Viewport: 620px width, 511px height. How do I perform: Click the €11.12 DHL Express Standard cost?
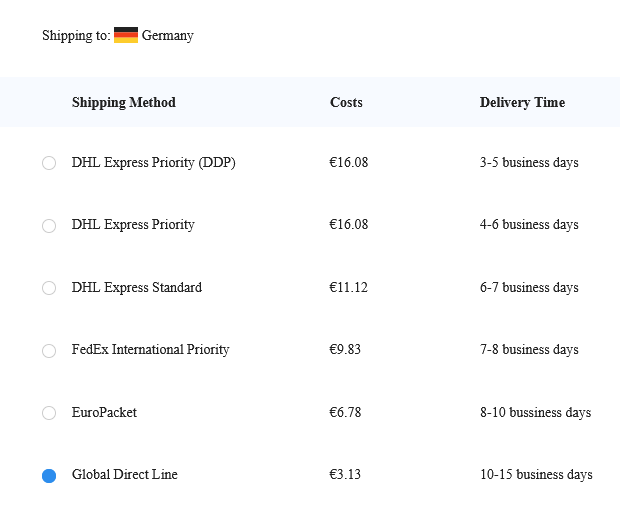[x=348, y=287]
